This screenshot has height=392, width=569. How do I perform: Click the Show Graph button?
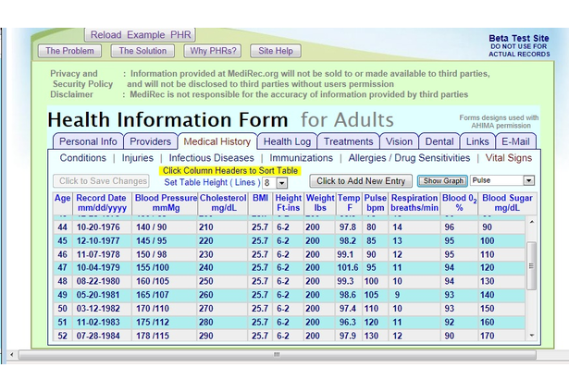pyautogui.click(x=443, y=181)
